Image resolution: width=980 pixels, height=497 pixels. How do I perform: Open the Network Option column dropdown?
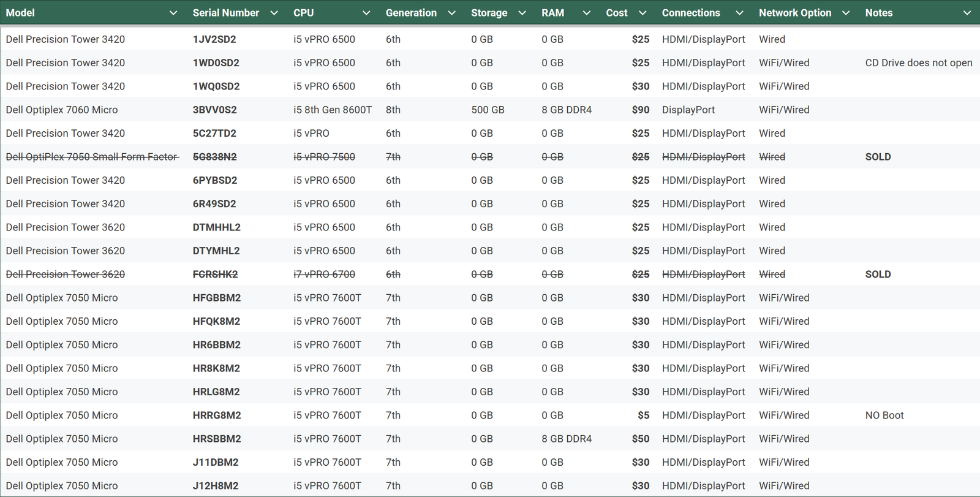pyautogui.click(x=846, y=13)
